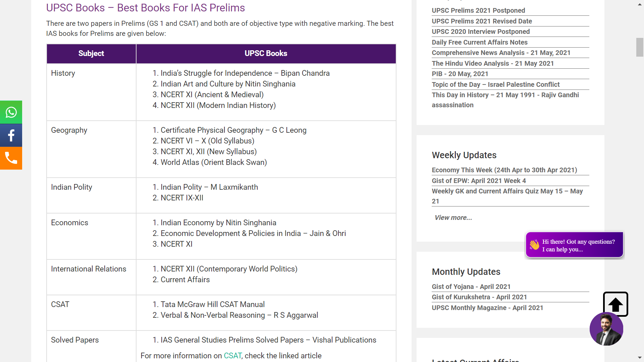Click the UPSC Books column header
This screenshot has height=362, width=644.
coord(266,53)
